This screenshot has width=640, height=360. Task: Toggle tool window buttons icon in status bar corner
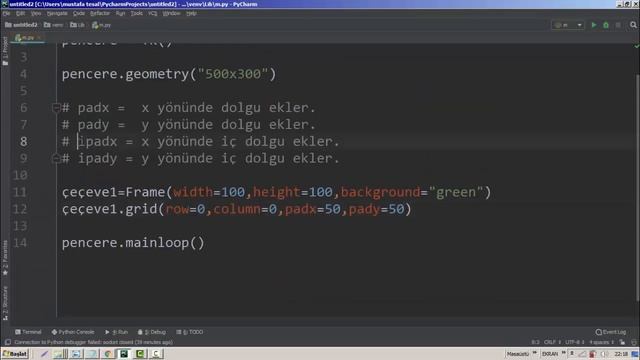click(8, 342)
